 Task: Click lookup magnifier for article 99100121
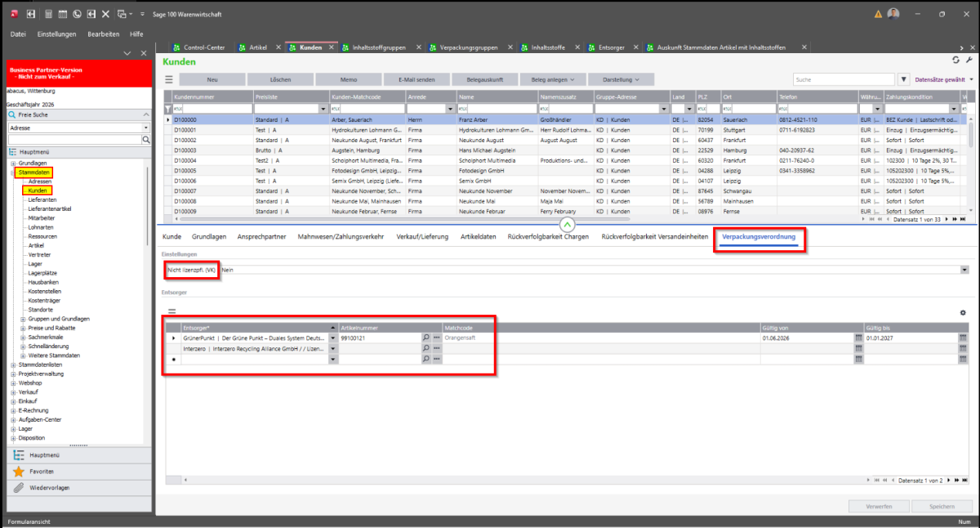pyautogui.click(x=425, y=337)
